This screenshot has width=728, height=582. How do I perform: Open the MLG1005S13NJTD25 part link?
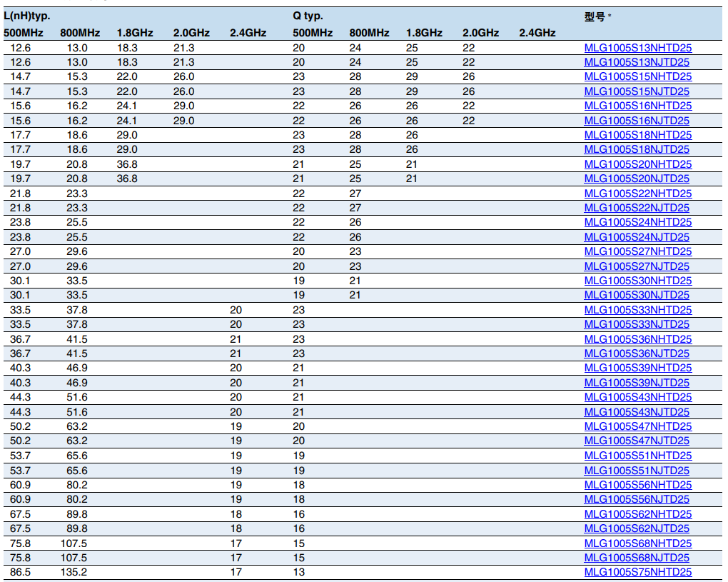(x=637, y=62)
